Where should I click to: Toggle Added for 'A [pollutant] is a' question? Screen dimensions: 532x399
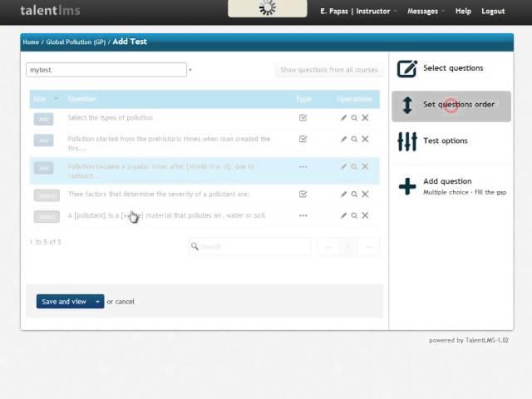click(47, 216)
